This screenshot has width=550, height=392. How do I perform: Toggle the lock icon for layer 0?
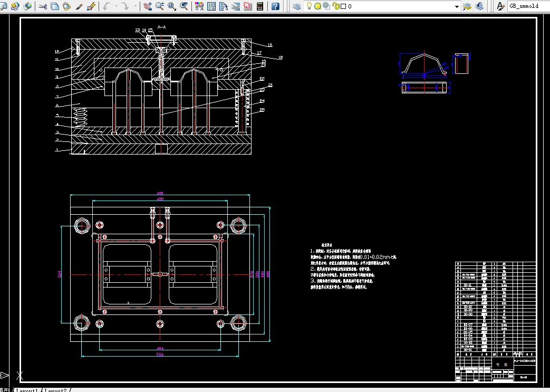[335, 6]
